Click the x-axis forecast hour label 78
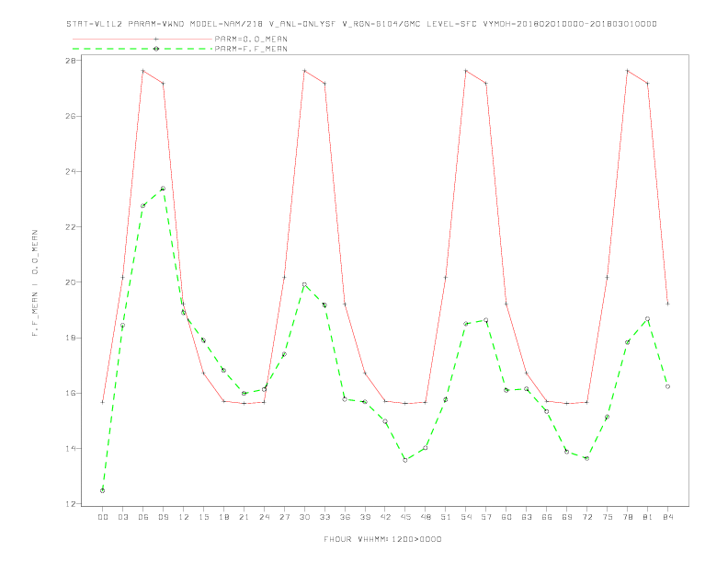The height and width of the screenshot is (563, 728). [627, 517]
